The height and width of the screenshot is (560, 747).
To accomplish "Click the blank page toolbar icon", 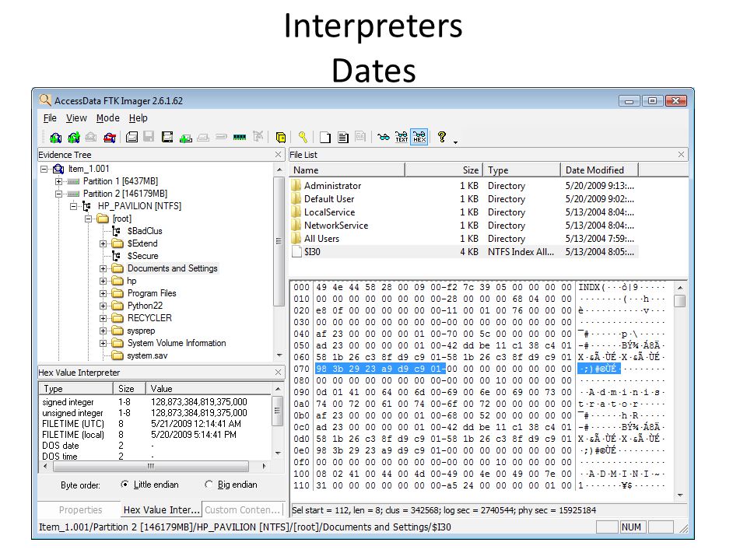I will [325, 137].
